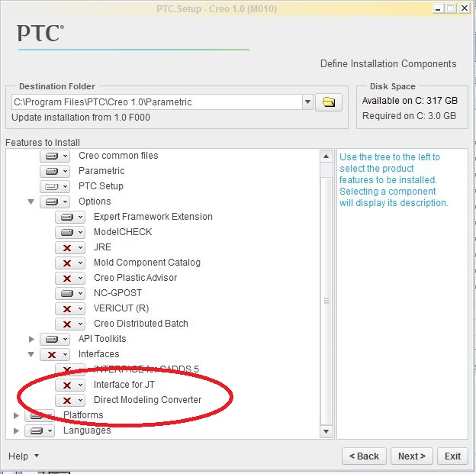Browse for destination folder with folder icon

tap(329, 102)
